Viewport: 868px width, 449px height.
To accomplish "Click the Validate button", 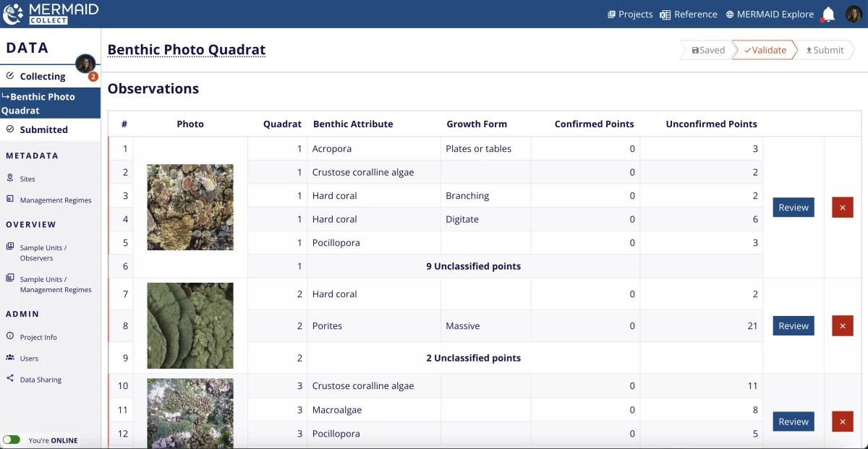I will click(x=765, y=50).
